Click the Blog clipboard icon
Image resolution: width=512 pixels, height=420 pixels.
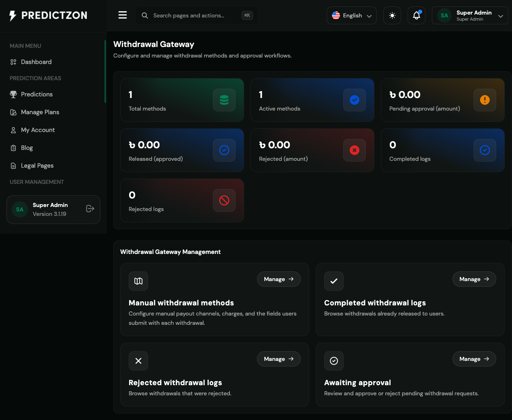[x=13, y=148]
